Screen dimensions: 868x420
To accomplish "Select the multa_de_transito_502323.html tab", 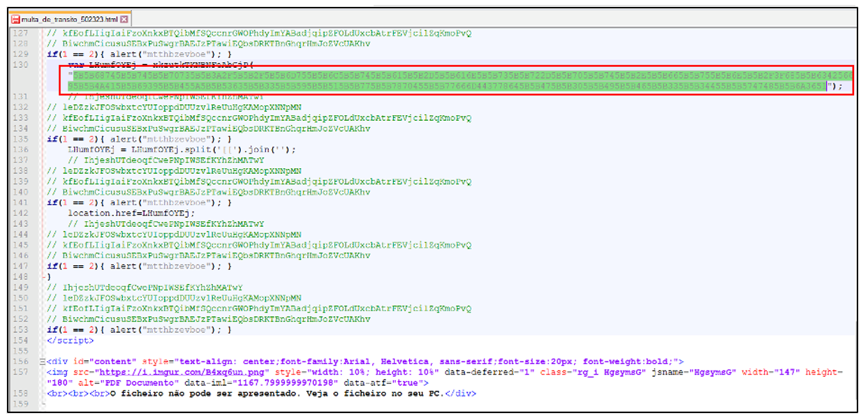I will pyautogui.click(x=70, y=19).
